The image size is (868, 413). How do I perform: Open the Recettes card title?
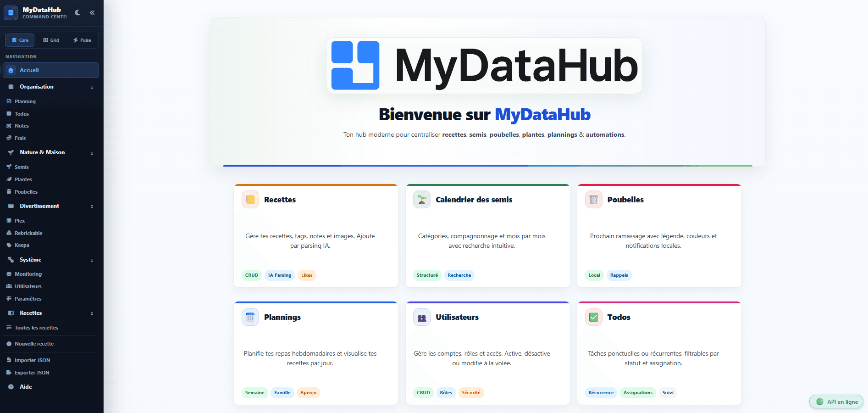click(280, 200)
